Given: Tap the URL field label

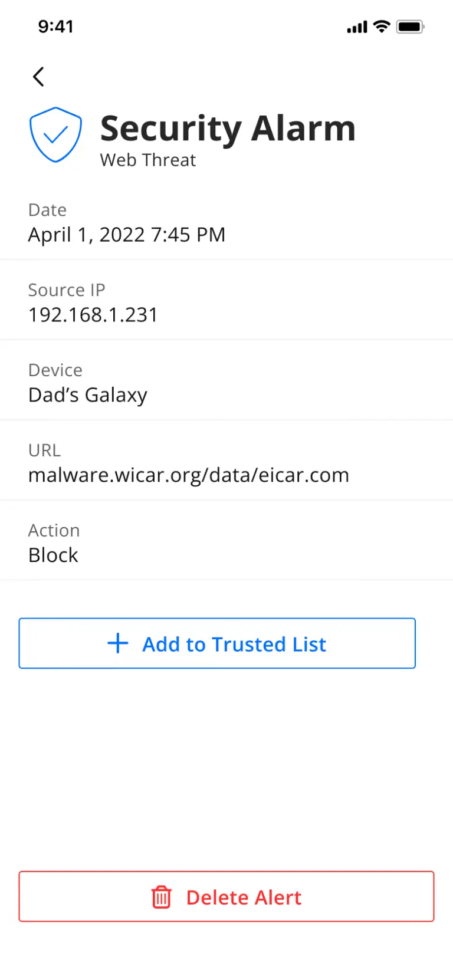Looking at the screenshot, I should coord(44,450).
